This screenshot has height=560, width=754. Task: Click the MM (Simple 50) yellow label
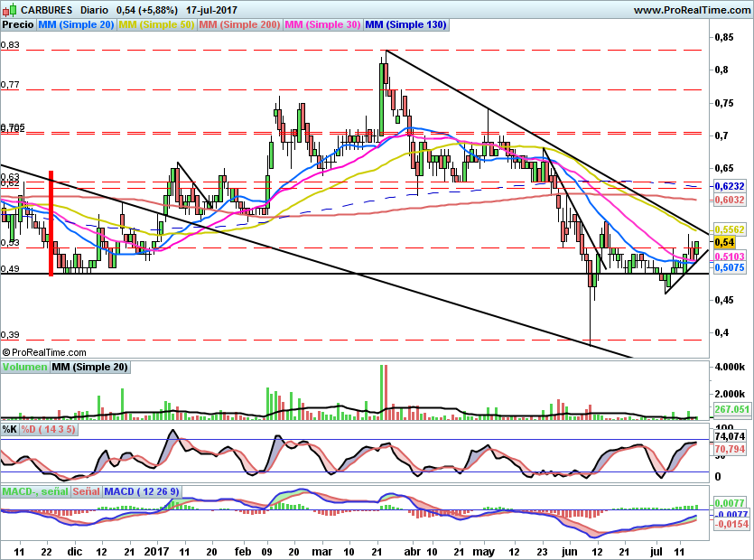tap(156, 25)
